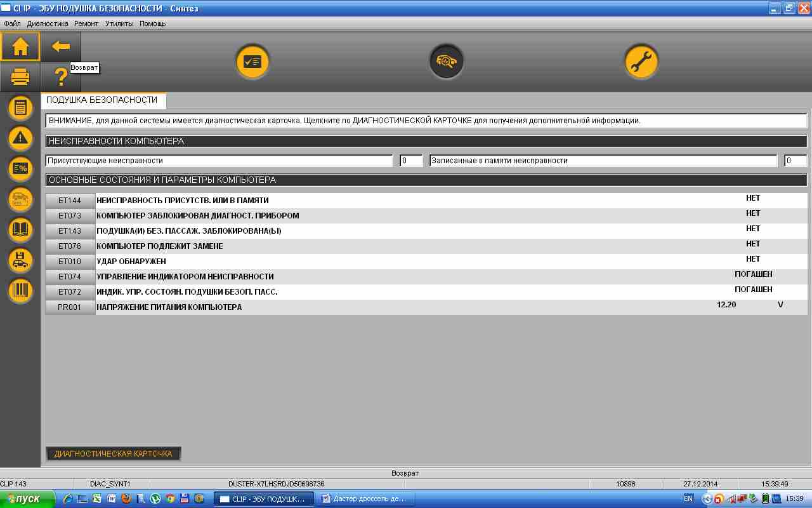Click the wrench repair icon
Viewport: 812px width, 508px height.
pos(641,62)
